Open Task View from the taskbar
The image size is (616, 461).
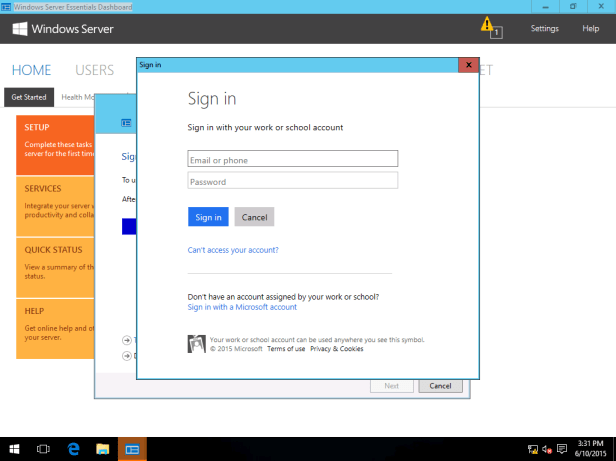coord(44,450)
